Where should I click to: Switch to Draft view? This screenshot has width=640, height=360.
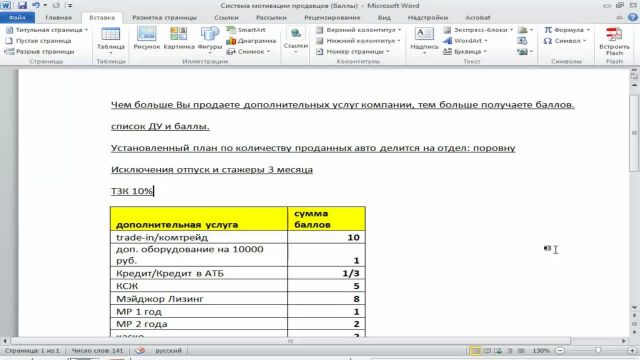pos(521,351)
